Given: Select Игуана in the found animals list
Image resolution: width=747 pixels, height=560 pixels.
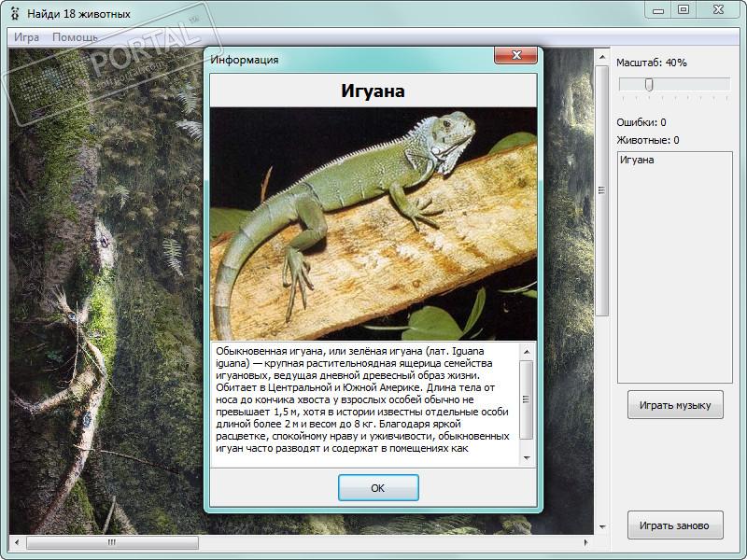Looking at the screenshot, I should 637,160.
